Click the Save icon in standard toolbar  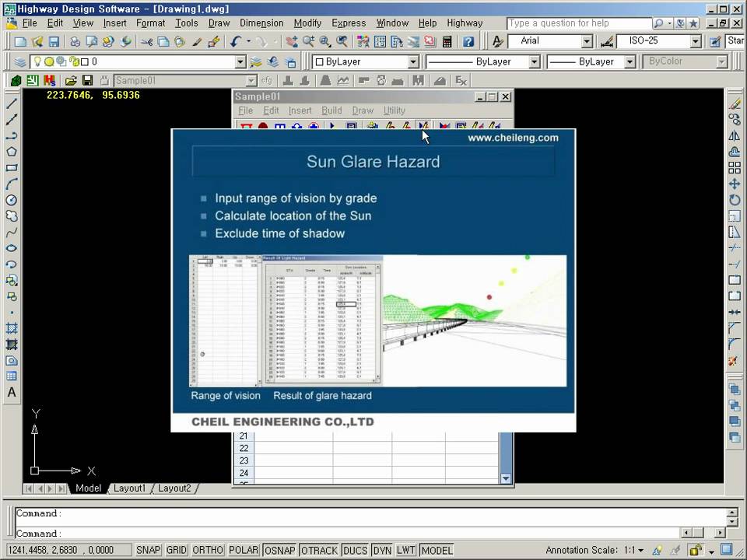[54, 42]
